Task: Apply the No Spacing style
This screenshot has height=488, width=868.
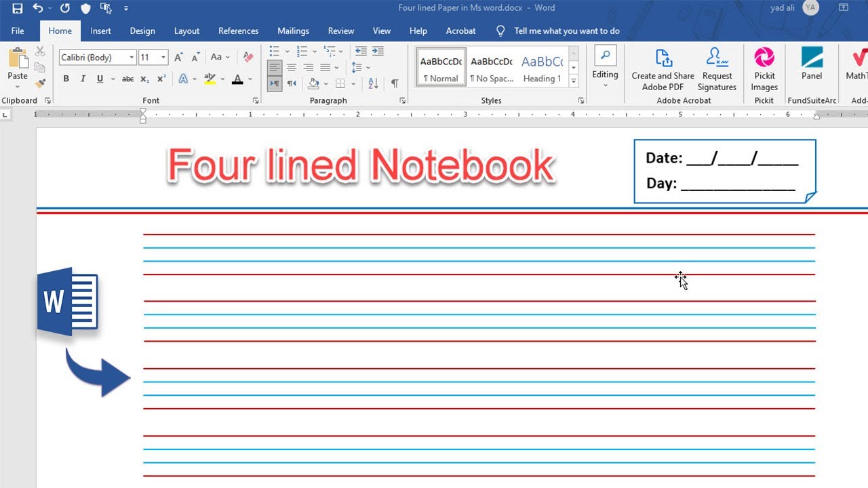Action: point(492,68)
